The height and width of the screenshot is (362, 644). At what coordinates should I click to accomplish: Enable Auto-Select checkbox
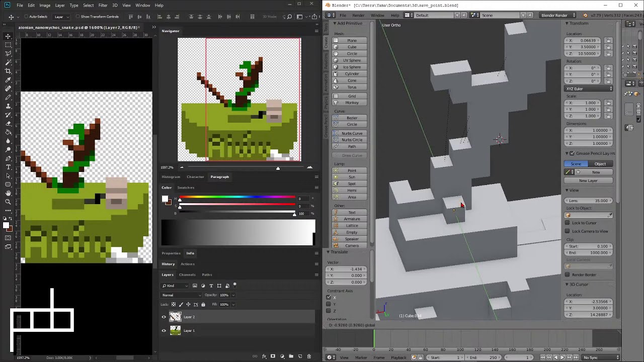(26, 17)
